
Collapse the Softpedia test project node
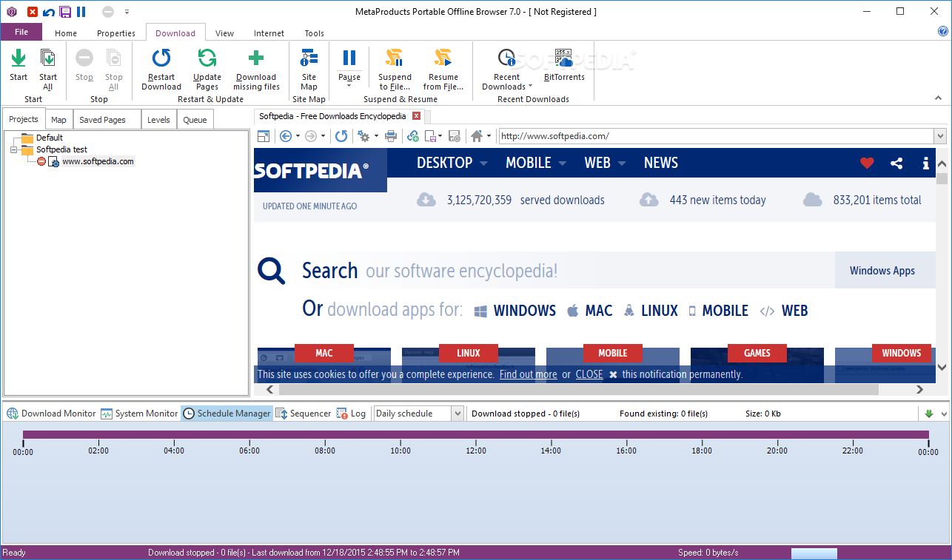[x=13, y=149]
